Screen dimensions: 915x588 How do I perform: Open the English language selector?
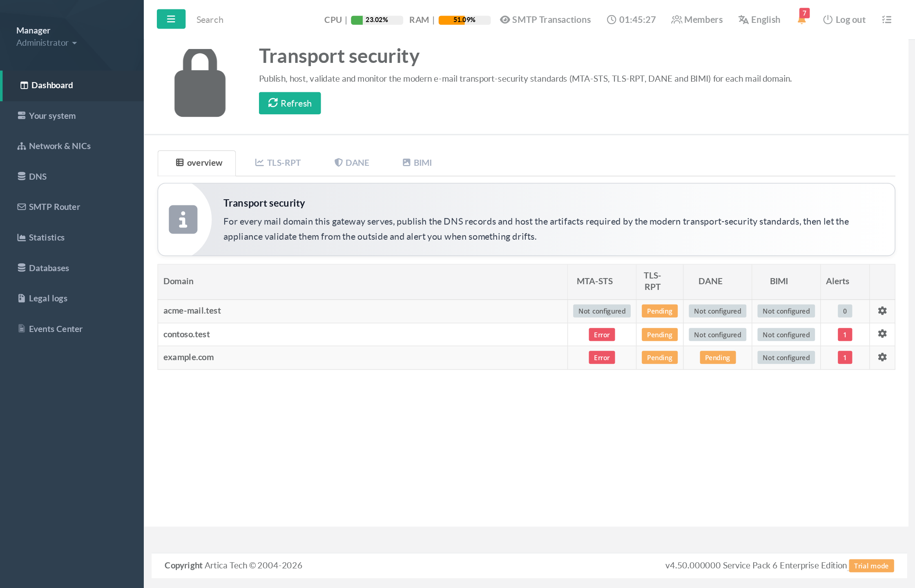[759, 20]
